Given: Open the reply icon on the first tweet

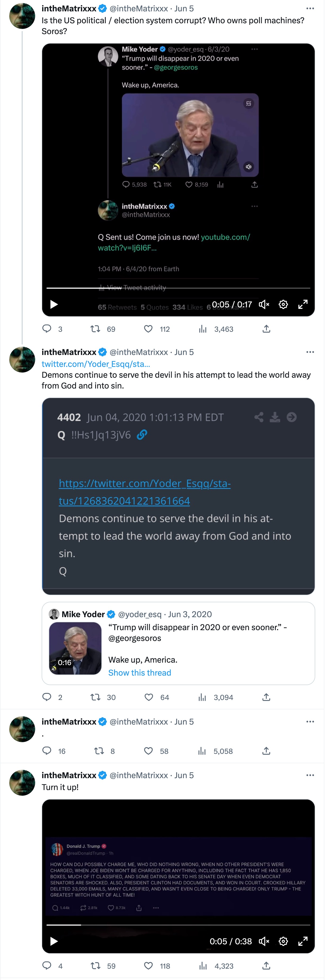Looking at the screenshot, I should [47, 329].
